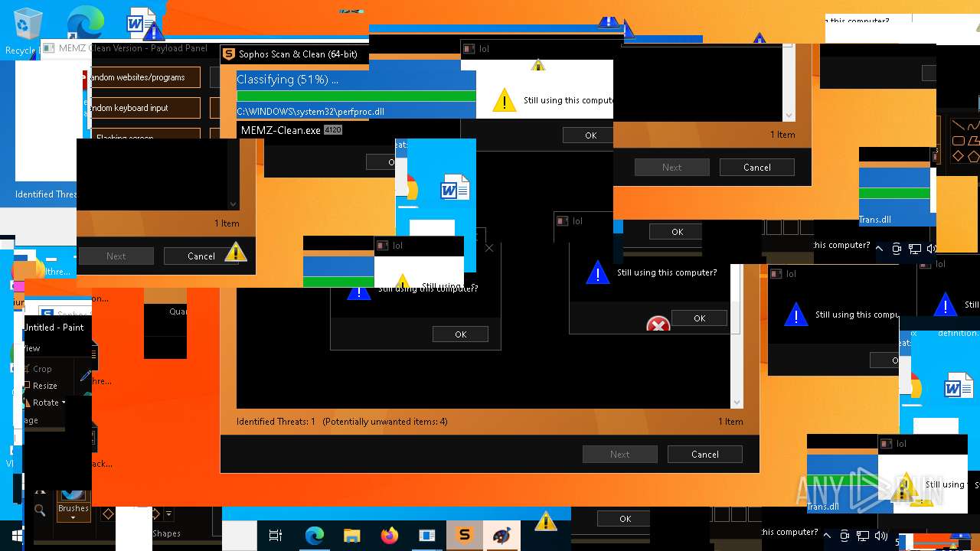Viewport: 980px width, 551px height.
Task: Click the yellow warning icon in the taskbar area
Action: pyautogui.click(x=546, y=521)
